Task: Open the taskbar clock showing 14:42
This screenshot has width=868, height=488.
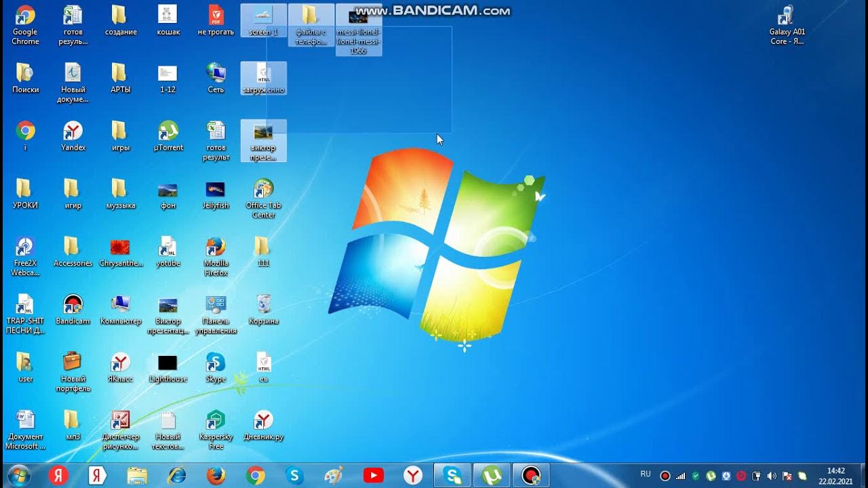Action: coord(836,476)
